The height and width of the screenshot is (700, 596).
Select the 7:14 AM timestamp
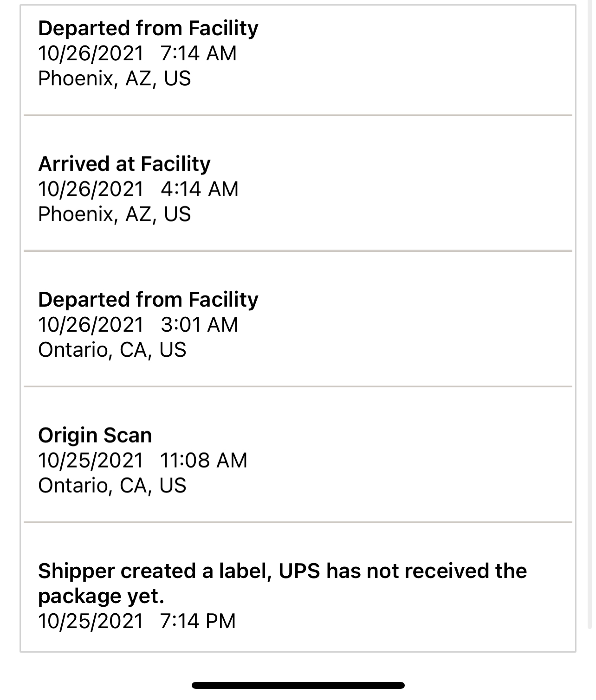click(199, 54)
